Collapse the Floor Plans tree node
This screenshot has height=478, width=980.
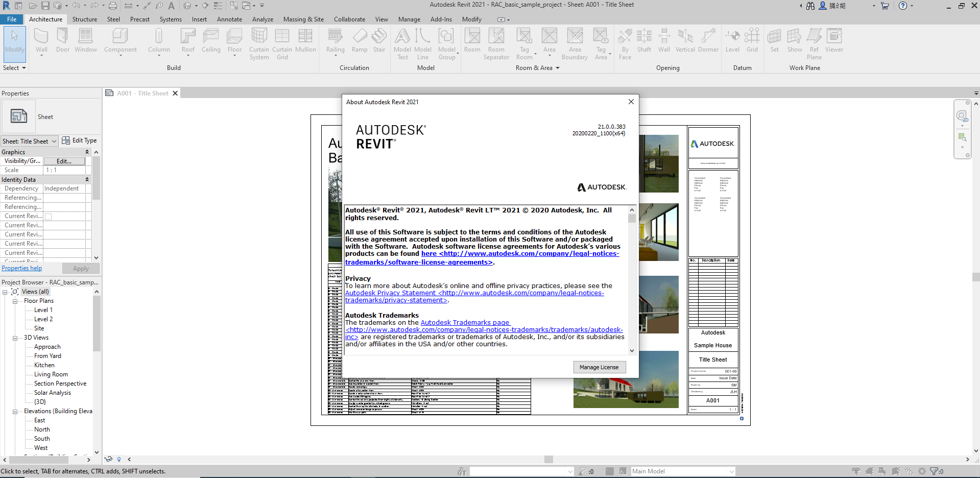click(15, 301)
